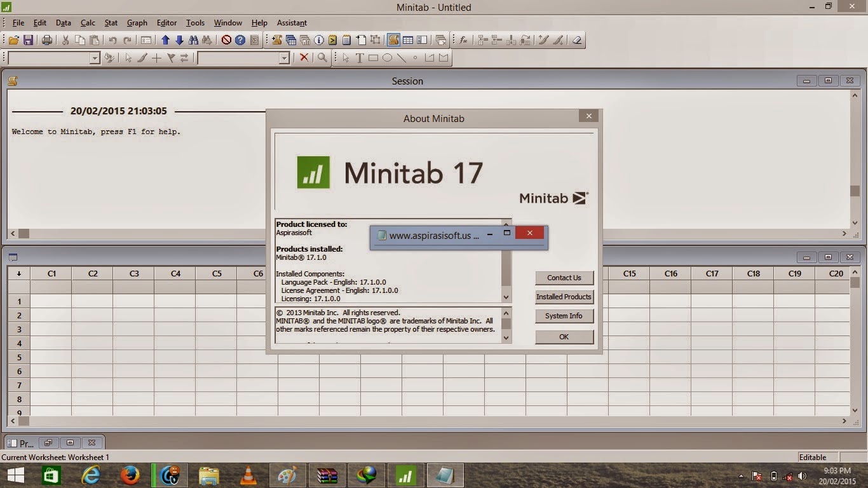Viewport: 868px width, 488px height.
Task: Show Info using the blue 'i' icon
Action: click(319, 40)
